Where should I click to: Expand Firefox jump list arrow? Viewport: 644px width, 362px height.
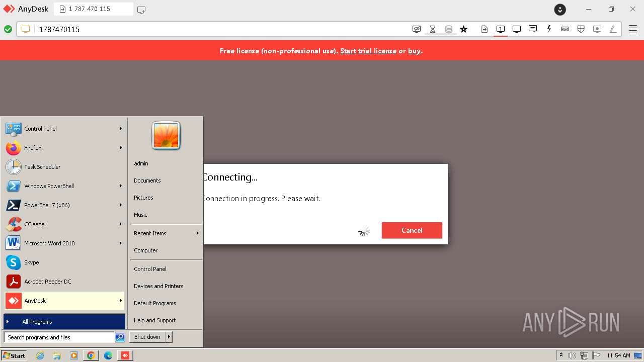(121, 148)
